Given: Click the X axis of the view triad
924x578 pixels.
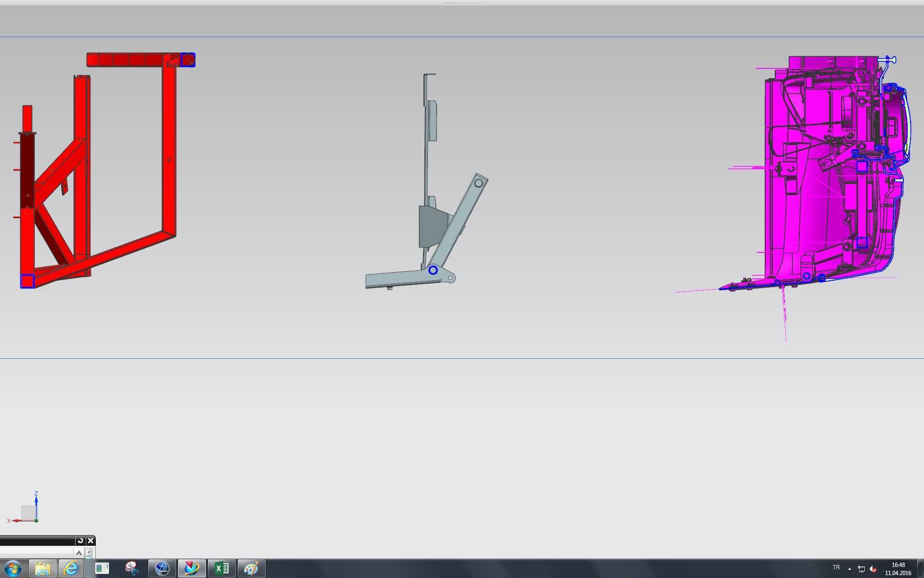Looking at the screenshot, I should click(x=19, y=521).
